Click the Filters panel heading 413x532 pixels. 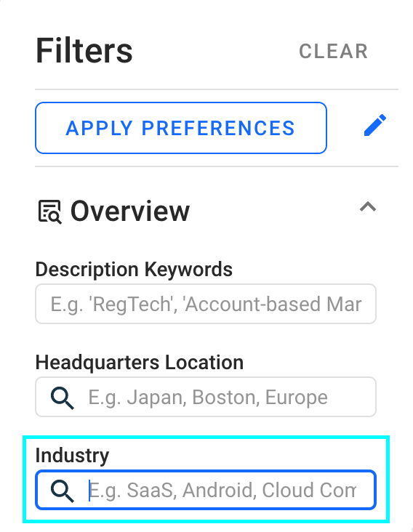pyautogui.click(x=84, y=51)
